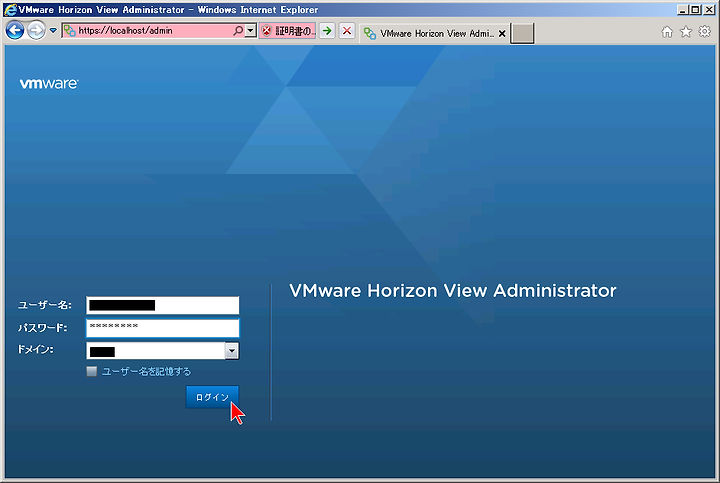Open Favorites with the star icon
Screen dimensions: 720x483
[686, 32]
